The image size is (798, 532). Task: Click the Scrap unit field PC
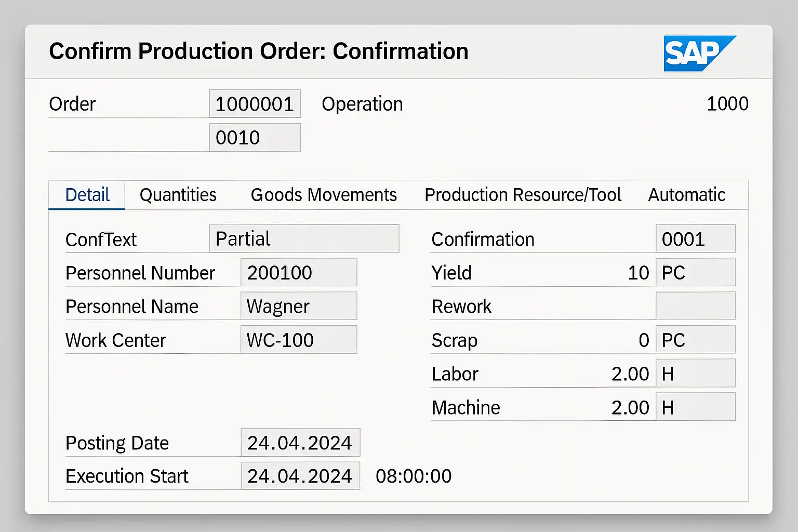(x=695, y=340)
